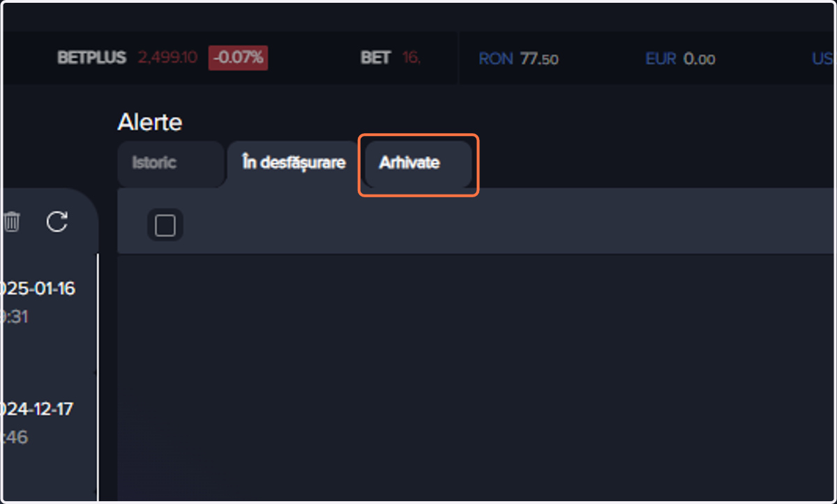Viewport: 837px width, 504px height.
Task: Click the Alerte heading
Action: [x=150, y=123]
